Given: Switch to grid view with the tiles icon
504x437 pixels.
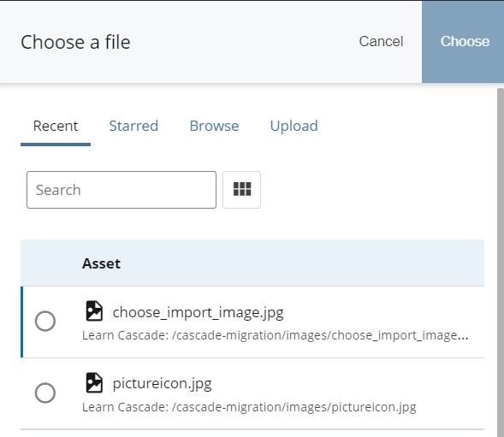Looking at the screenshot, I should point(241,190).
